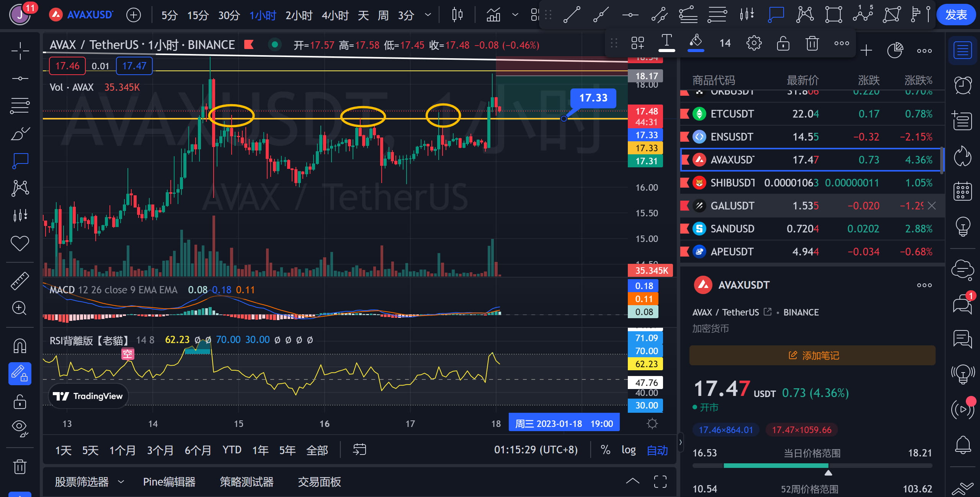Collapse the bottom panel with the chevron
Image resolution: width=980 pixels, height=497 pixels.
(x=633, y=481)
